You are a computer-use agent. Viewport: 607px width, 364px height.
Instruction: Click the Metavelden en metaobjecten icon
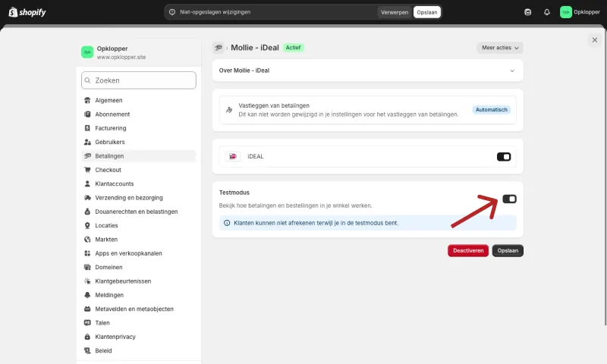point(87,309)
